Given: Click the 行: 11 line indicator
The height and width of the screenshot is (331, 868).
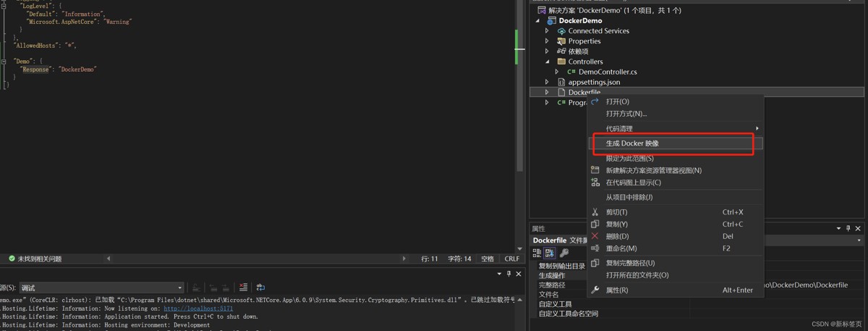Looking at the screenshot, I should point(430,259).
